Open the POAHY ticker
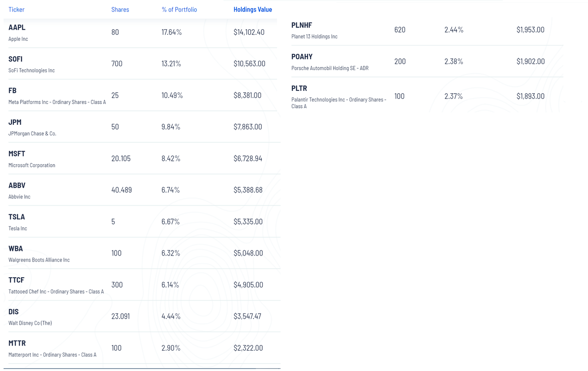Screen dimensions: 588x371 pyautogui.click(x=302, y=57)
